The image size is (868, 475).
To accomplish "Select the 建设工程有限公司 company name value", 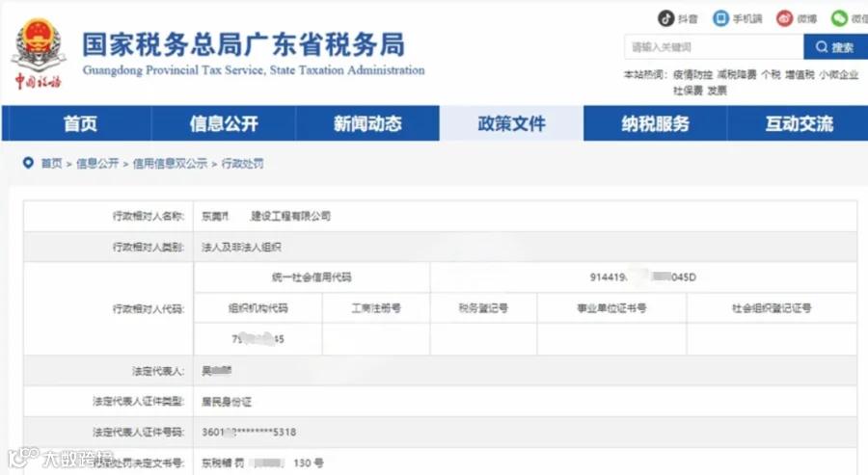I will tap(290, 216).
